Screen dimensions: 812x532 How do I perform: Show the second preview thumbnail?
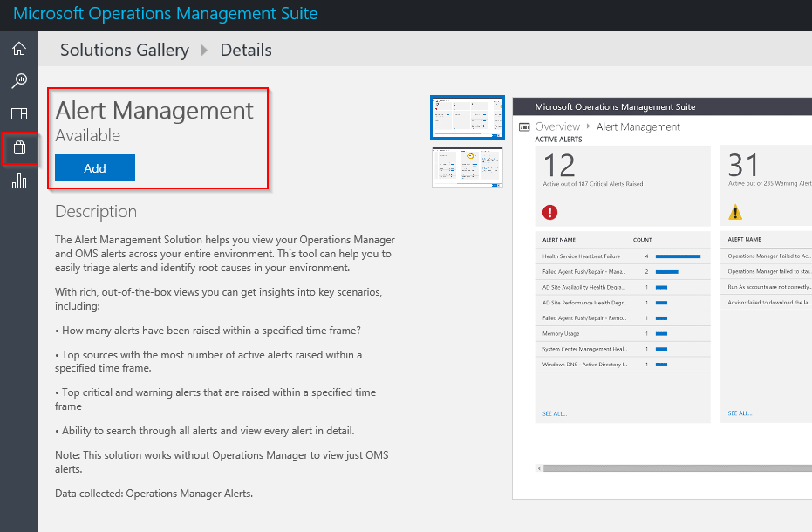coord(467,167)
